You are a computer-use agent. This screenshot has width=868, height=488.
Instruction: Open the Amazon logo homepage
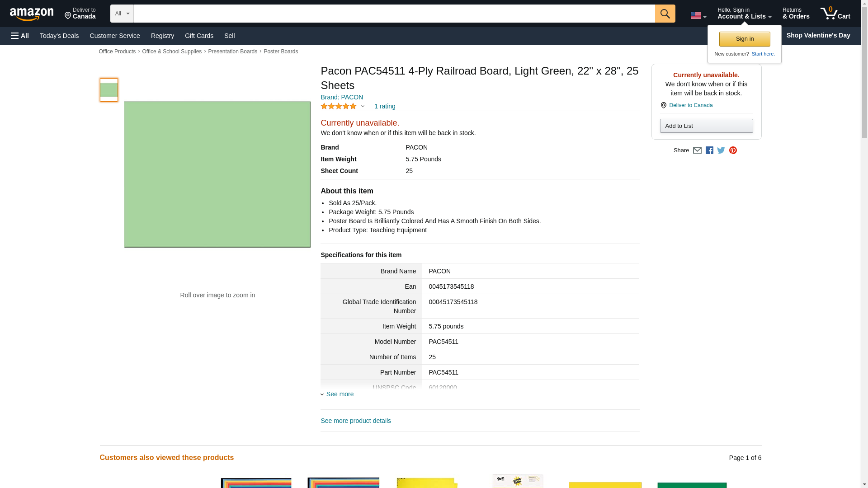point(32,14)
